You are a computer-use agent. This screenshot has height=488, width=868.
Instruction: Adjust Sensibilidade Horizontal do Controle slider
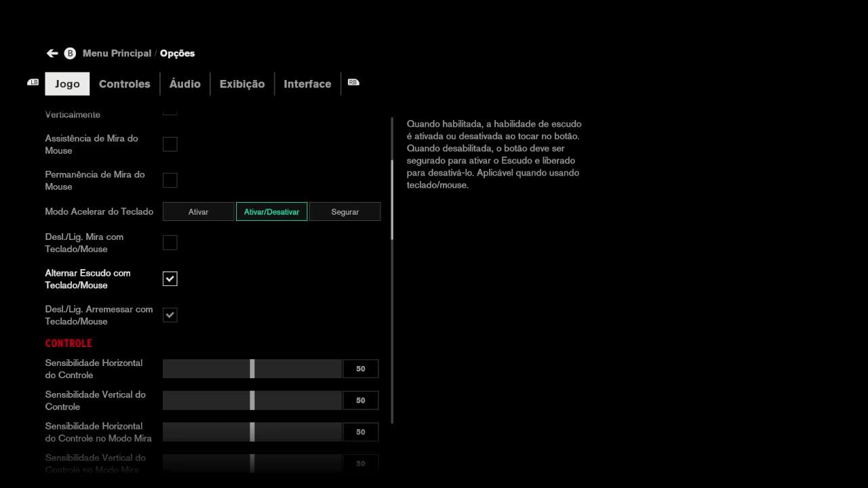point(252,369)
